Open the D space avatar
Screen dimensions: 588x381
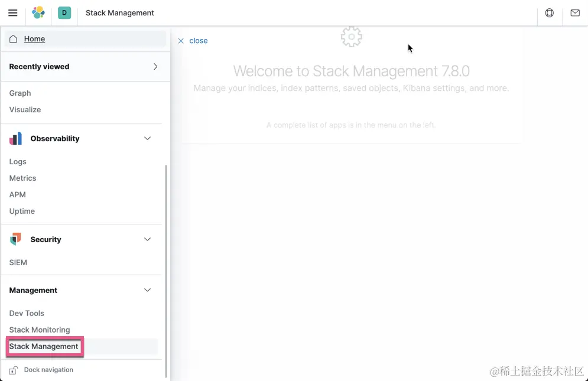[x=64, y=13]
